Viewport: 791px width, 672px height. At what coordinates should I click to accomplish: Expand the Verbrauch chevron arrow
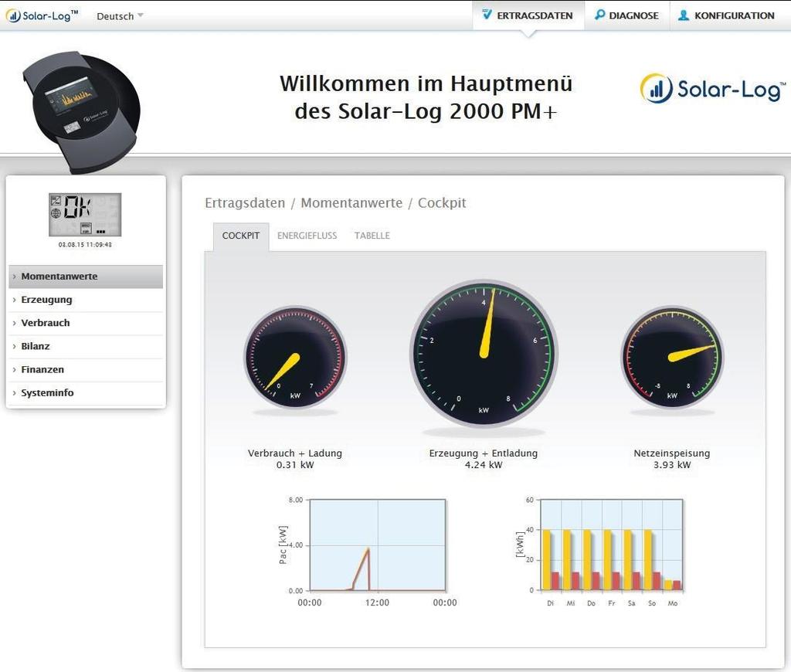[14, 323]
